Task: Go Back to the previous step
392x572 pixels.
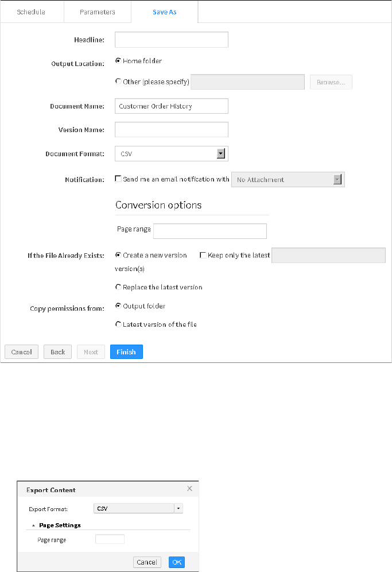Action: click(58, 352)
